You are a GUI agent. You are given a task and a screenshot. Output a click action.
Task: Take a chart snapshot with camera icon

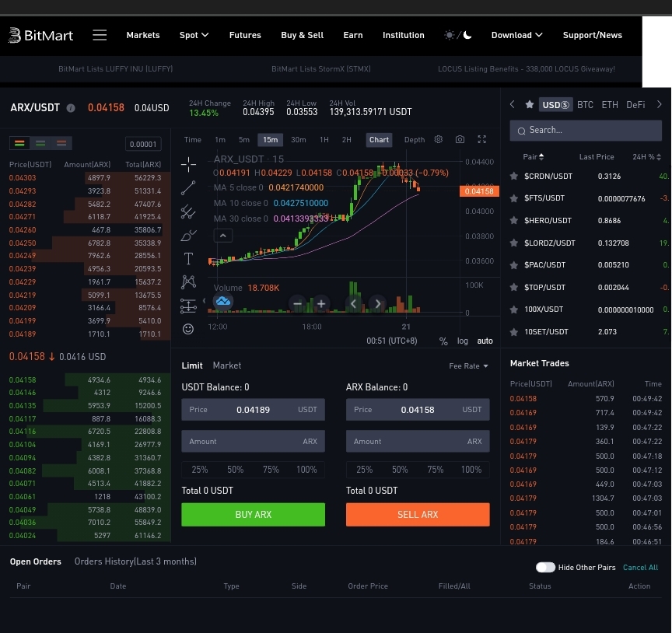pos(460,139)
